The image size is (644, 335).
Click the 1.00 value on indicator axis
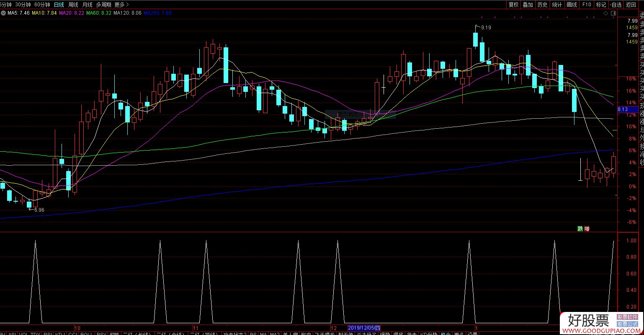point(631,241)
